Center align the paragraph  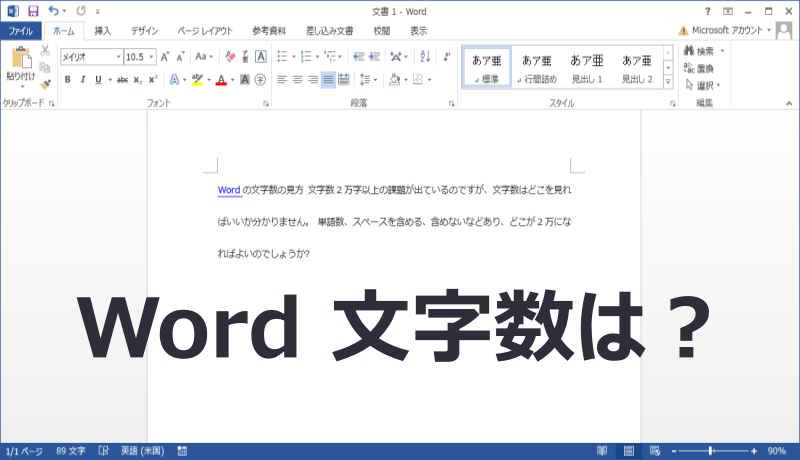pyautogui.click(x=297, y=80)
